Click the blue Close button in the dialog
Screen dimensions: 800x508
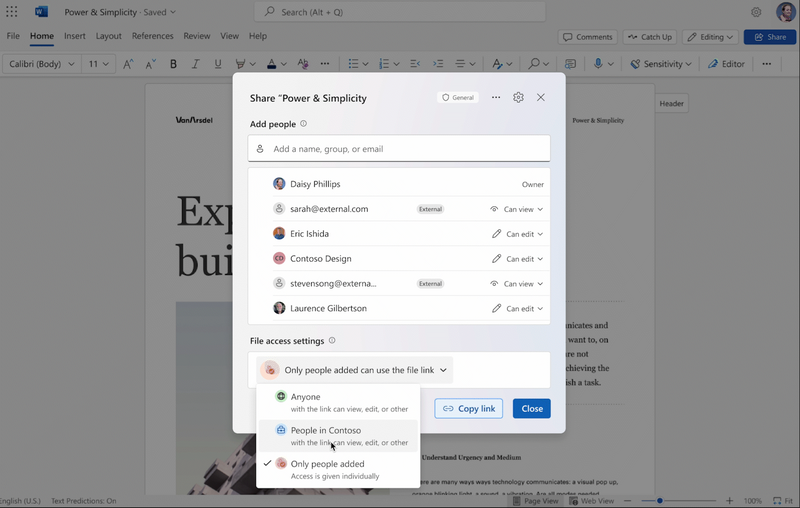532,409
